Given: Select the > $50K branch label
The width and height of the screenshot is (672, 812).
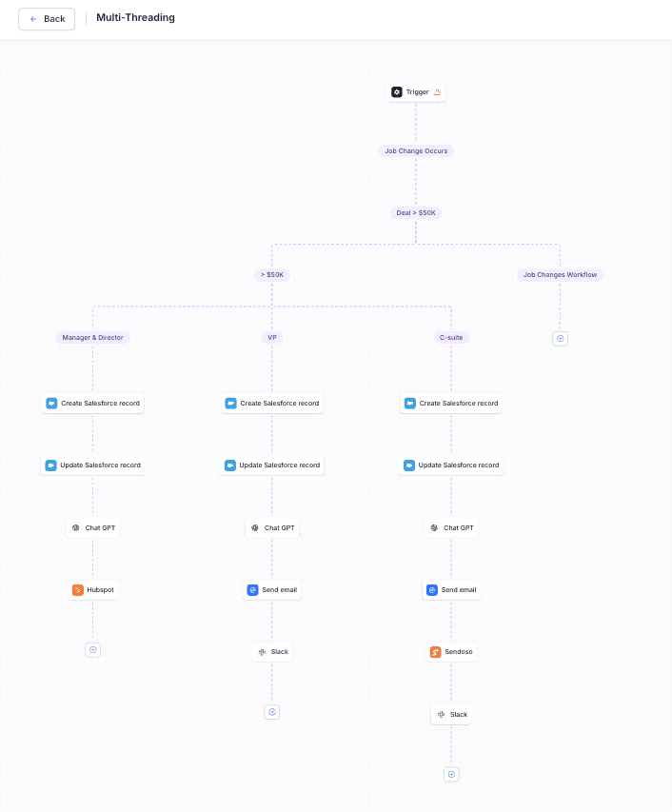Looking at the screenshot, I should (x=272, y=275).
